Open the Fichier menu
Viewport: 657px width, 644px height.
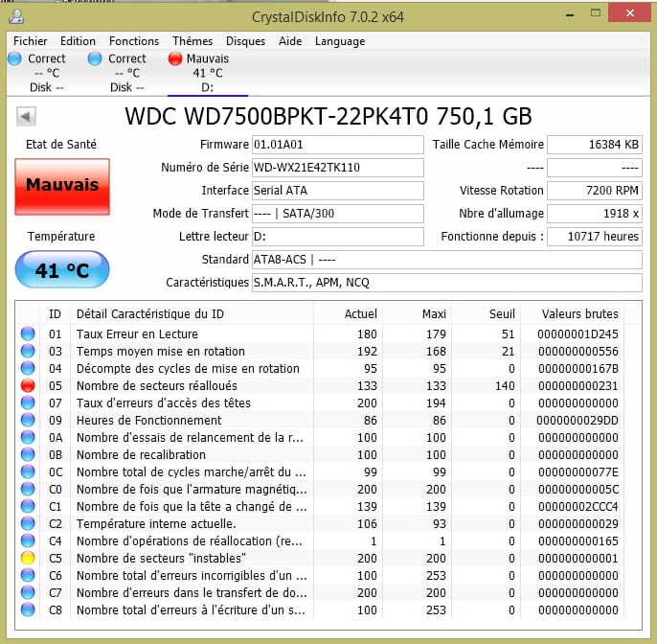point(31,41)
